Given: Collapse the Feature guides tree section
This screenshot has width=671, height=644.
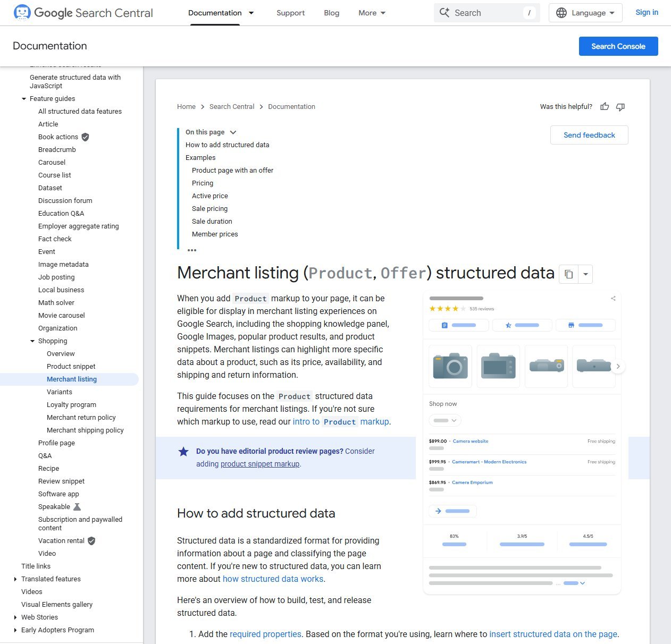Looking at the screenshot, I should tap(24, 99).
